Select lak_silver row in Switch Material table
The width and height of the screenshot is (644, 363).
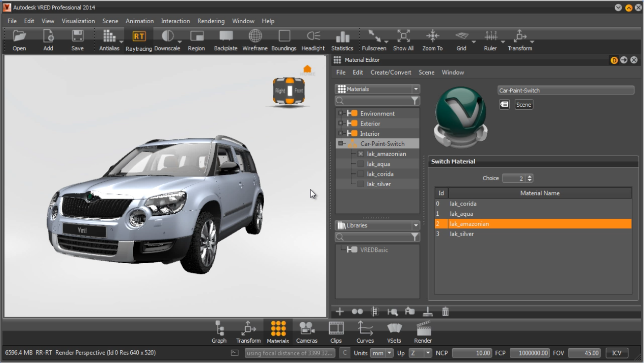533,234
